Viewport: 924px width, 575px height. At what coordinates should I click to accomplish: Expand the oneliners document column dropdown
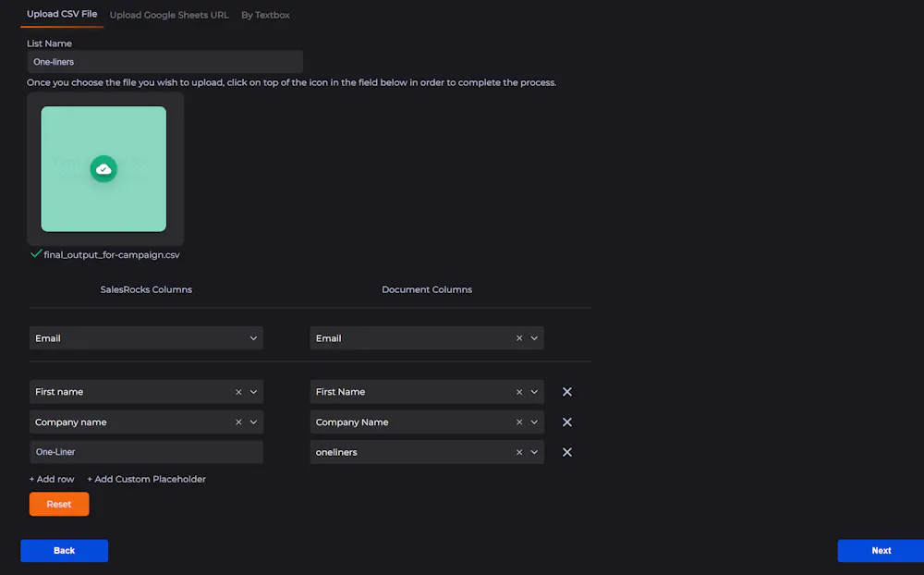pos(534,453)
